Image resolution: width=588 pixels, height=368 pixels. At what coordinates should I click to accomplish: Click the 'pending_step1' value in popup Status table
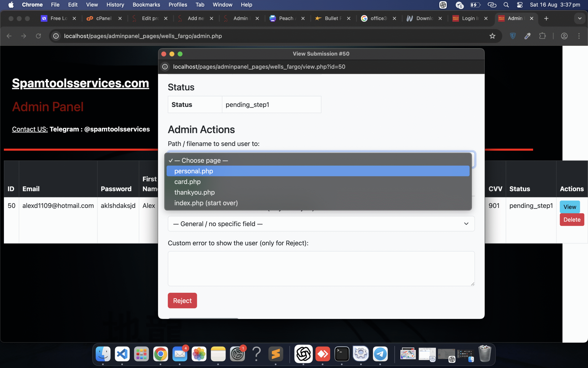coord(247,105)
